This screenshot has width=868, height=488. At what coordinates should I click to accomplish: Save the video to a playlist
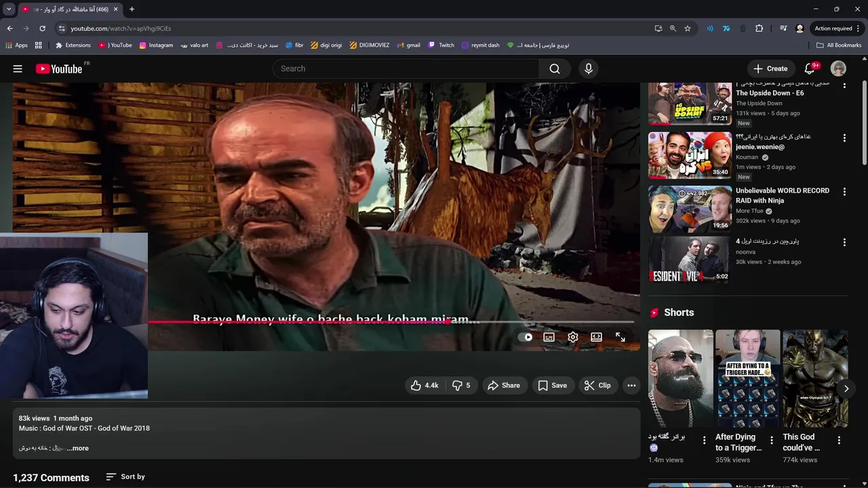click(552, 385)
